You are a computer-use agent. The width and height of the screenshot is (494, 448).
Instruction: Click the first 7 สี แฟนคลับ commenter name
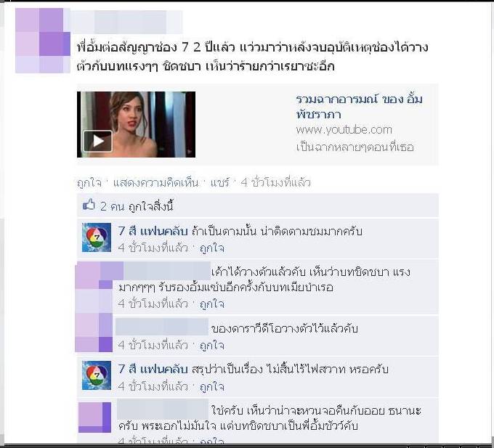point(153,231)
